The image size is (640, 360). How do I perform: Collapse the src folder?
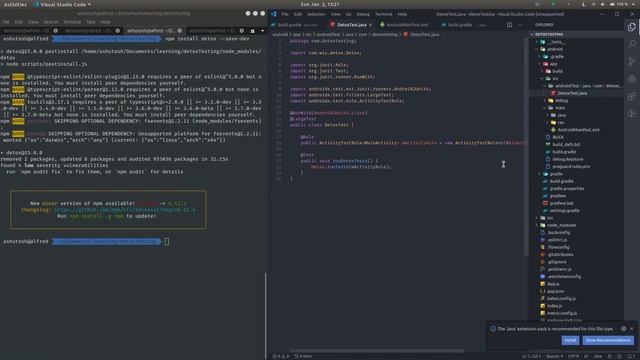542,78
